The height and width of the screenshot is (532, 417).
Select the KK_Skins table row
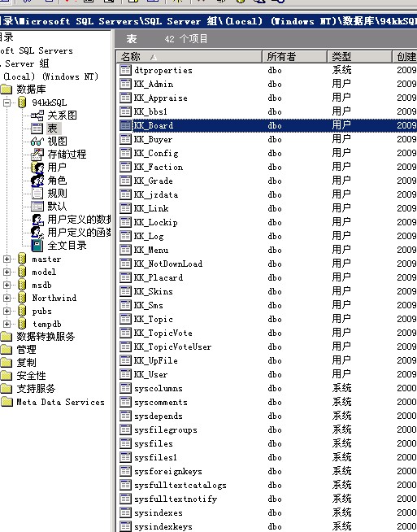(x=267, y=291)
